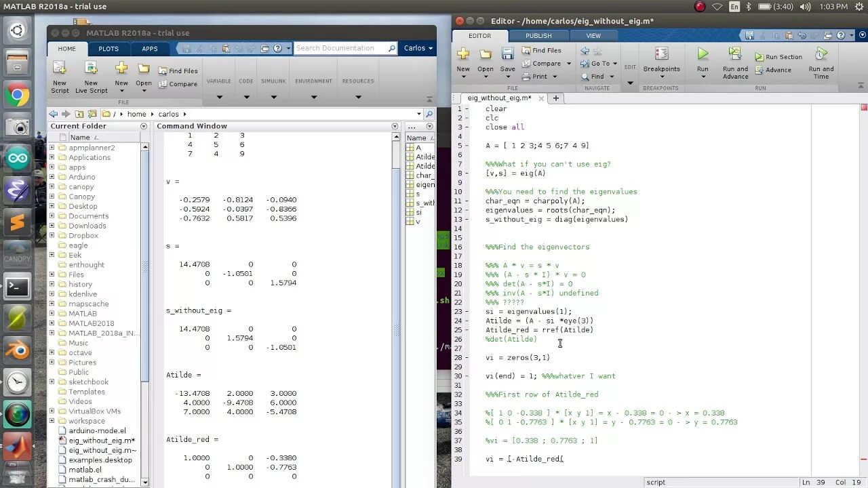This screenshot has height=488, width=868.
Task: Switch to PLOTS tab
Action: point(108,49)
